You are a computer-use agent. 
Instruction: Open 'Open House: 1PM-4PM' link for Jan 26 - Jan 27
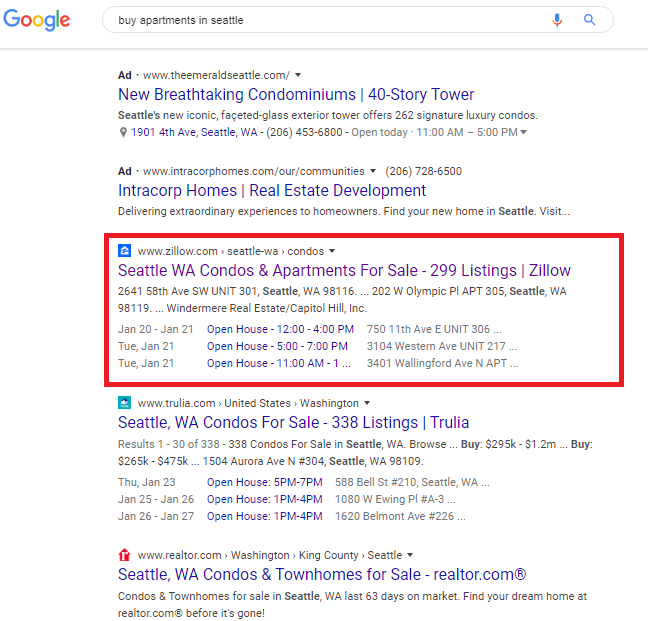(x=264, y=516)
